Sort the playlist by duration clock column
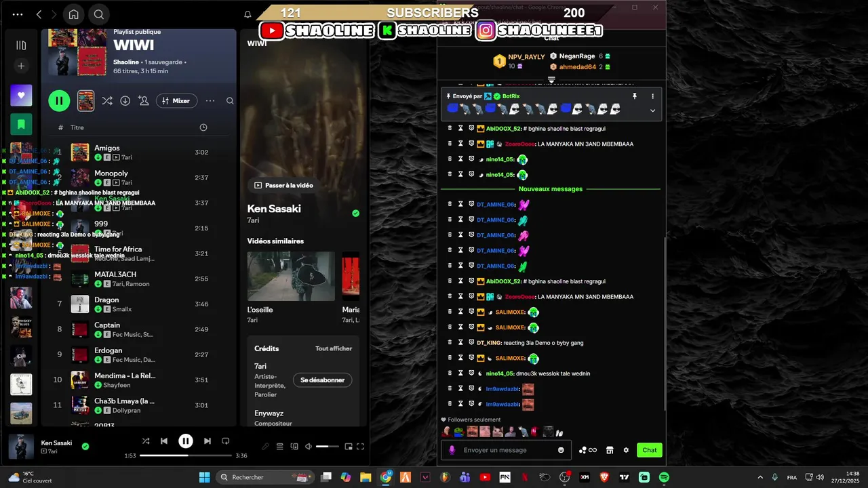This screenshot has width=868, height=488. click(203, 127)
